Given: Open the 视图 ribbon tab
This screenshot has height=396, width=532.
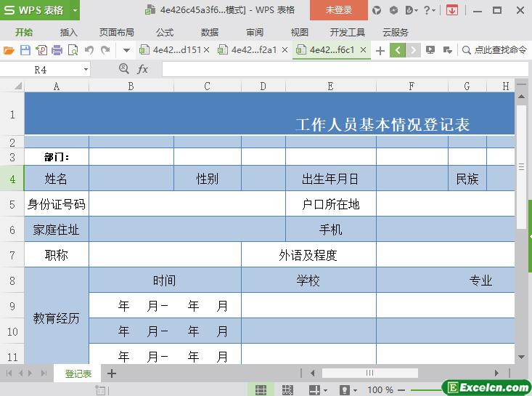Looking at the screenshot, I should pos(299,32).
